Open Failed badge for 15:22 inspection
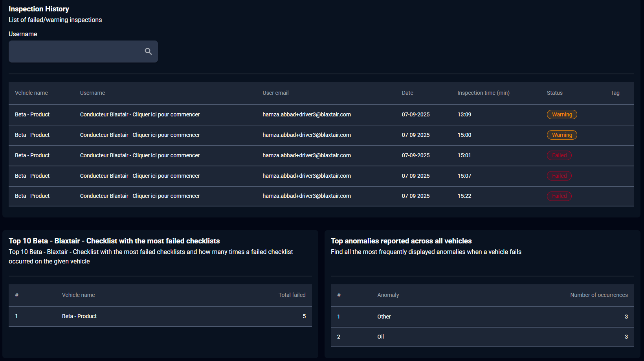Viewport: 644px width, 361px height. [559, 196]
